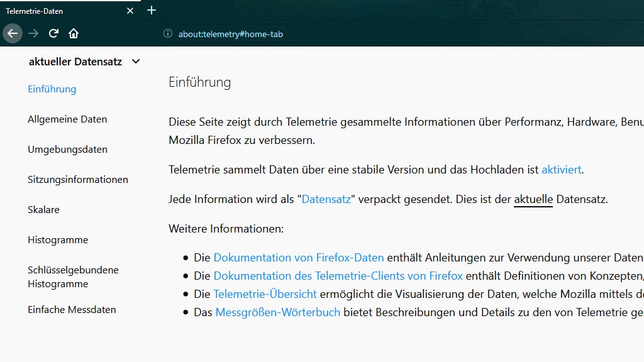Follow the aktiviert link

tap(562, 170)
